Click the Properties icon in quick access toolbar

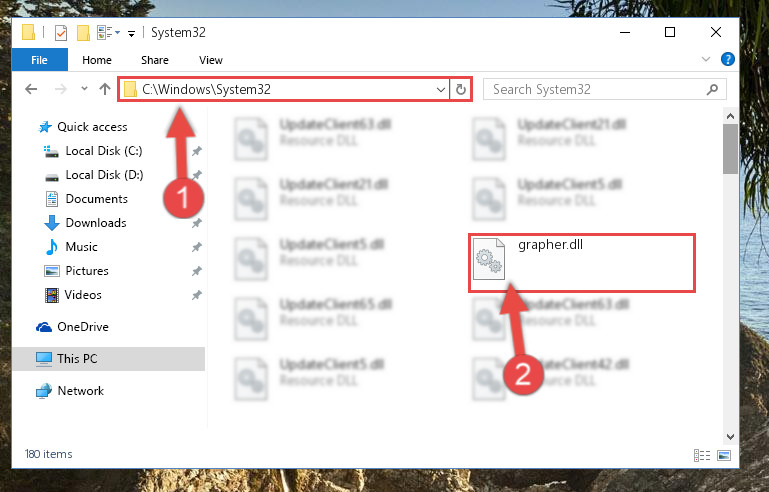[61, 33]
